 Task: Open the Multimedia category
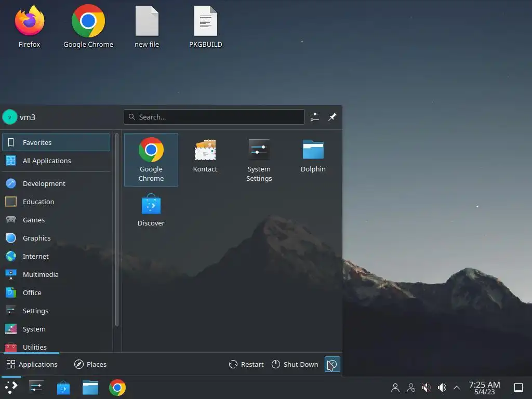tap(56, 274)
